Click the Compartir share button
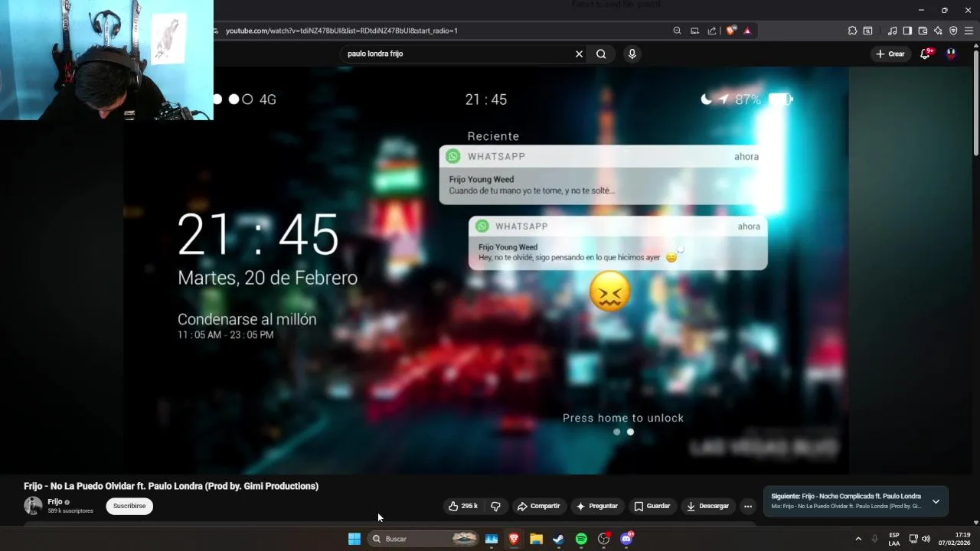This screenshot has height=551, width=980. (538, 506)
